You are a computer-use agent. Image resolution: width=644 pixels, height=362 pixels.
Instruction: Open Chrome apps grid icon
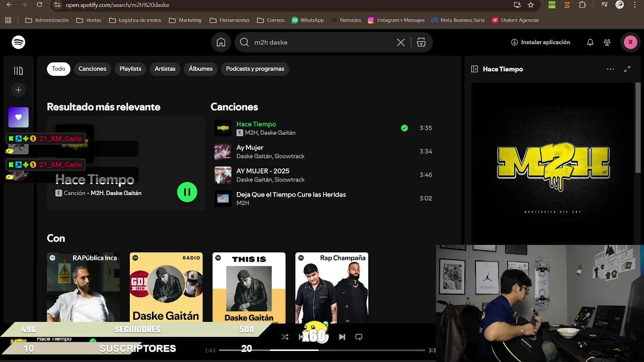click(x=8, y=20)
